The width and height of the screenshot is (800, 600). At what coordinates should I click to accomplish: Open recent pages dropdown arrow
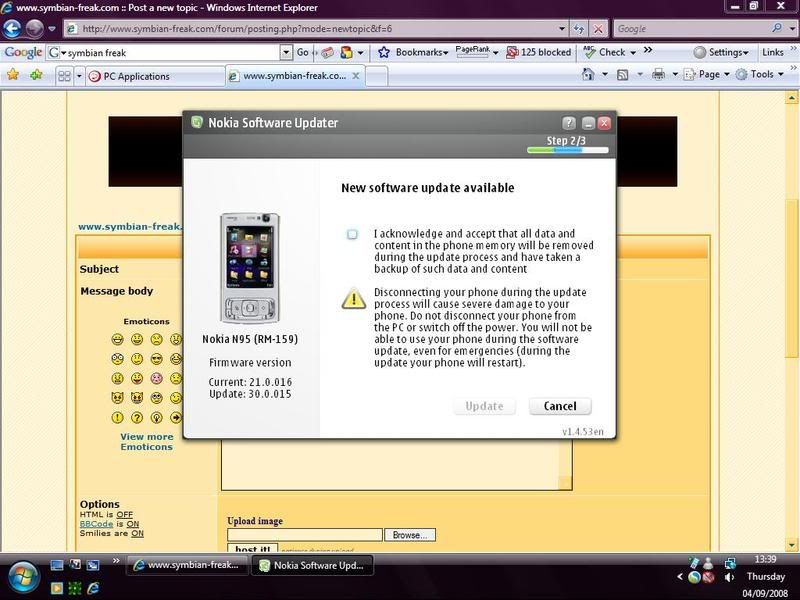52,29
